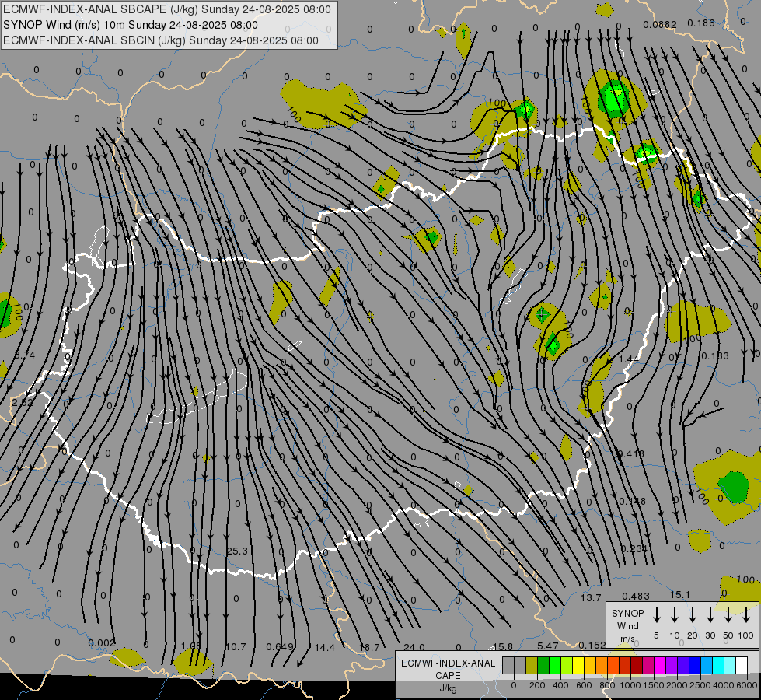The width and height of the screenshot is (761, 700).
Task: Pick the dark green CAPE legend swatch
Action: pos(543,665)
